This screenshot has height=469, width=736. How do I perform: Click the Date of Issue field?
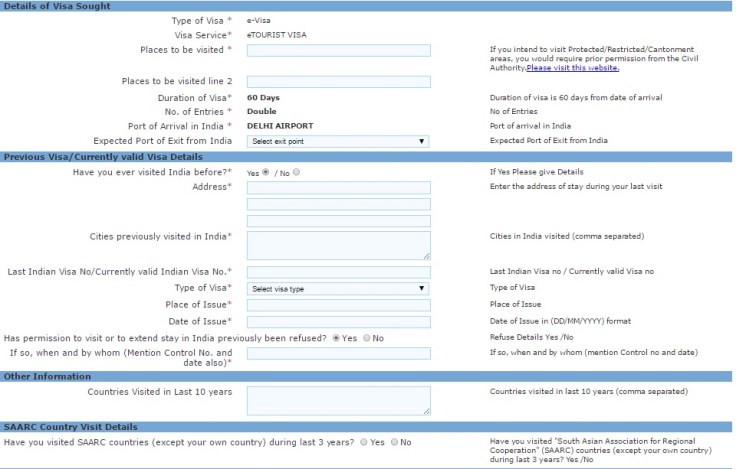pyautogui.click(x=338, y=321)
